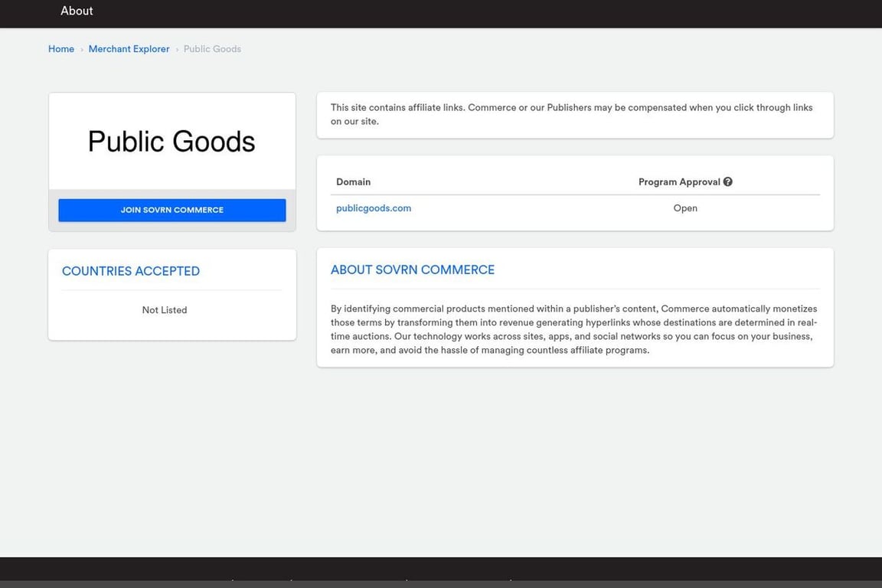Image resolution: width=882 pixels, height=588 pixels.
Task: Click the Public Goods breadcrumb text
Action: tap(212, 49)
